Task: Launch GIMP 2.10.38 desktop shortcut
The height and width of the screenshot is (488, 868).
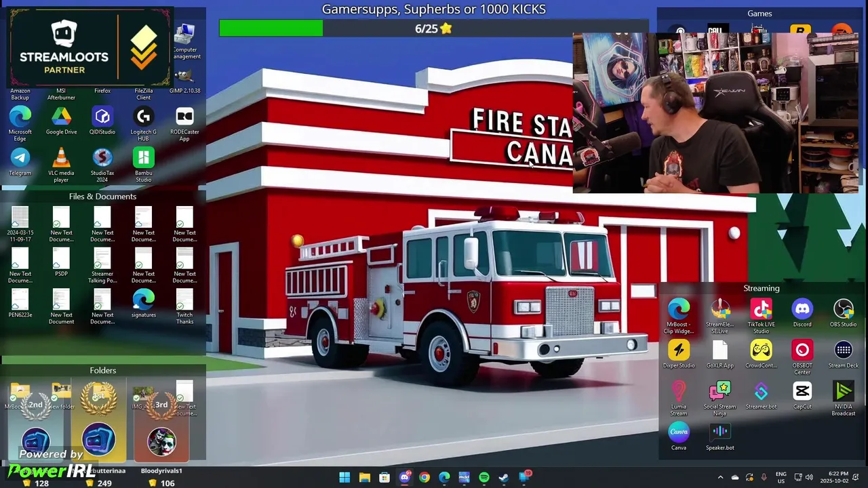Action: pyautogui.click(x=184, y=81)
